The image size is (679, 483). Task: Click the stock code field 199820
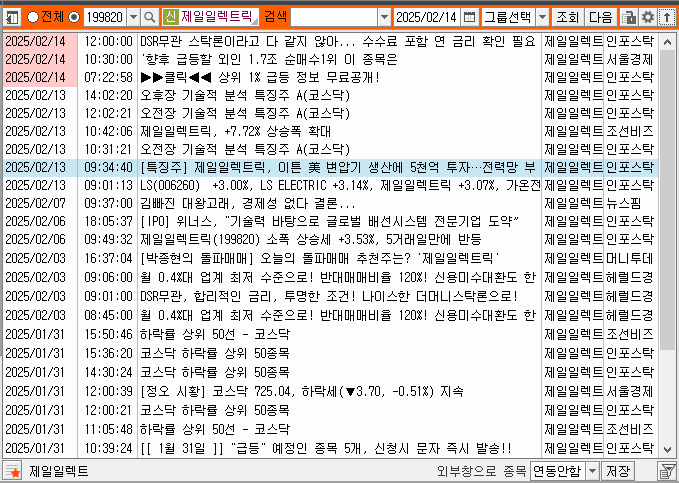tap(105, 17)
